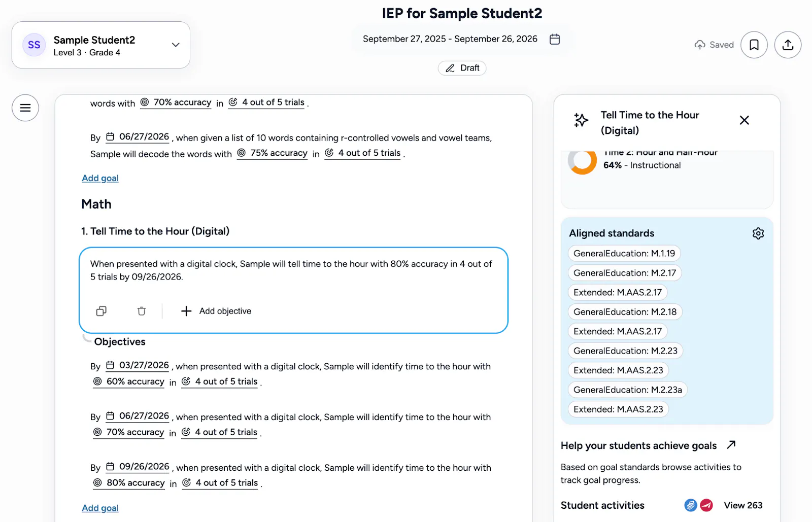Image resolution: width=812 pixels, height=522 pixels.
Task: Click the 64% instructional progress ring
Action: (582, 161)
